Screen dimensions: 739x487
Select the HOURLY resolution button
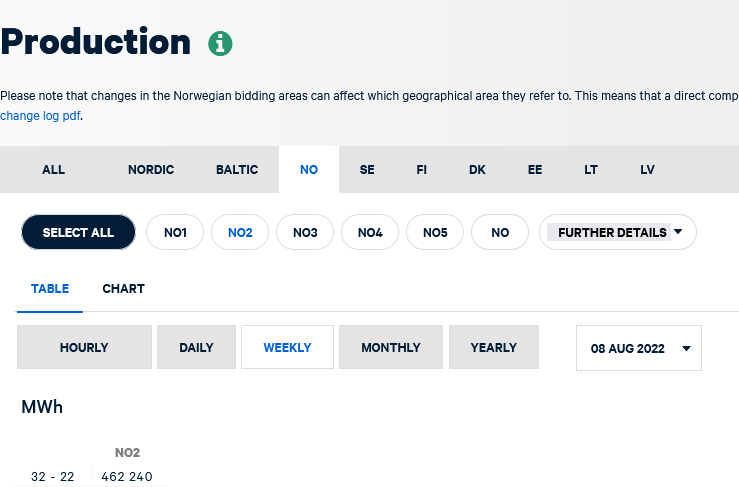[84, 347]
